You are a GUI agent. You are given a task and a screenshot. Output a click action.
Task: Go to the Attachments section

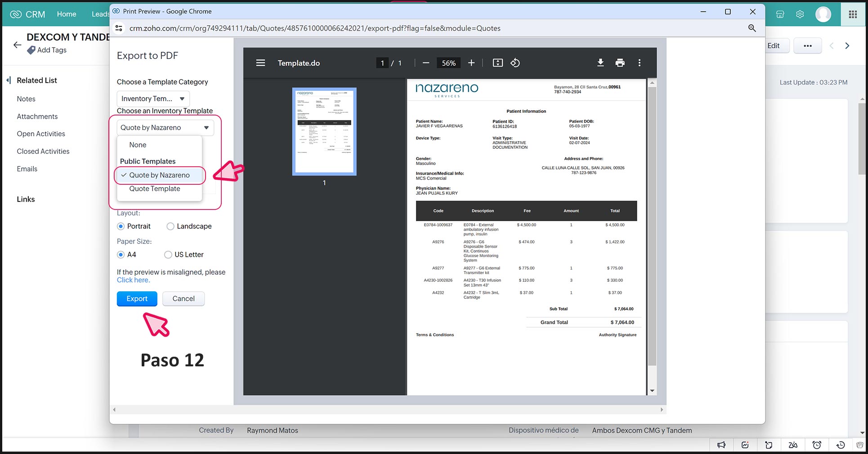37,116
